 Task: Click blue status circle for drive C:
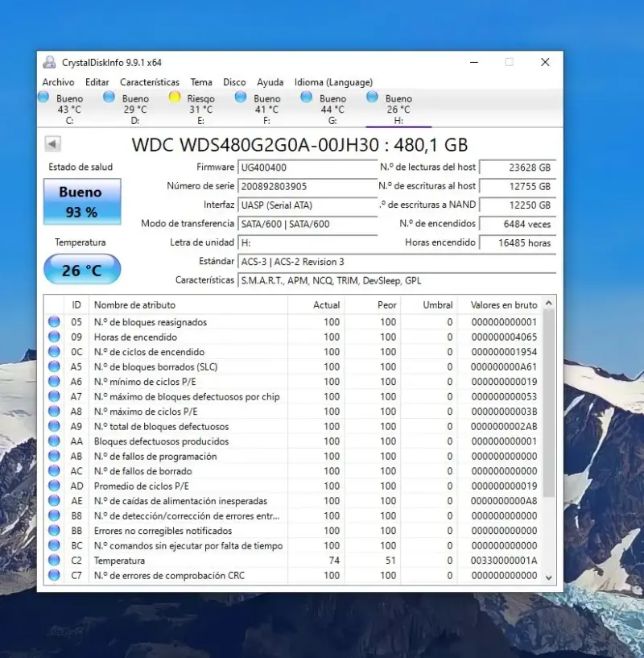tap(43, 97)
